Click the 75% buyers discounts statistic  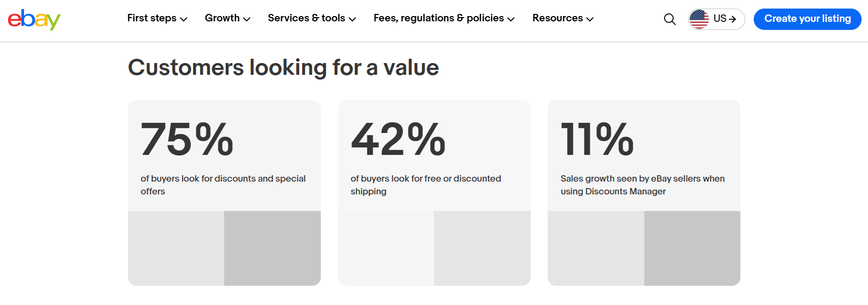point(187,139)
